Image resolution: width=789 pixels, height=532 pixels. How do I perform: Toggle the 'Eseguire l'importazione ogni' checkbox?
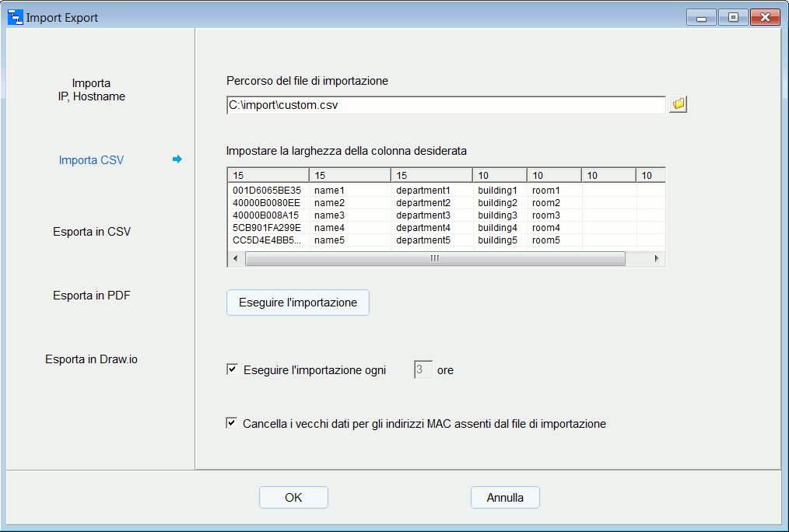click(x=232, y=369)
